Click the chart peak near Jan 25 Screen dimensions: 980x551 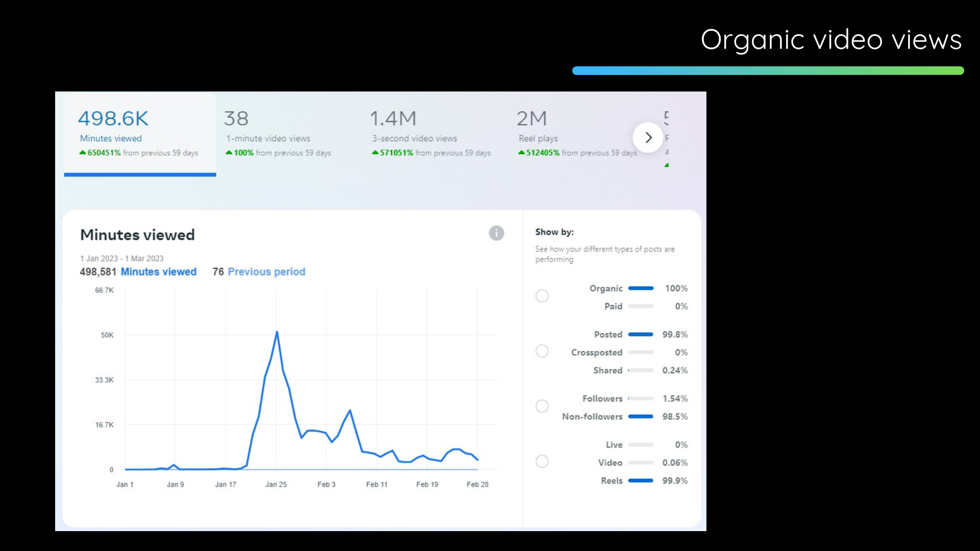coord(277,332)
